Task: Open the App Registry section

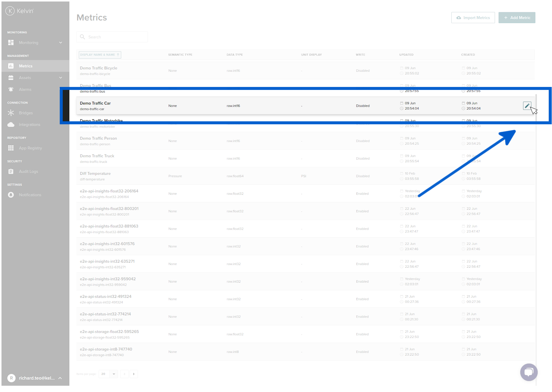Action: click(30, 148)
